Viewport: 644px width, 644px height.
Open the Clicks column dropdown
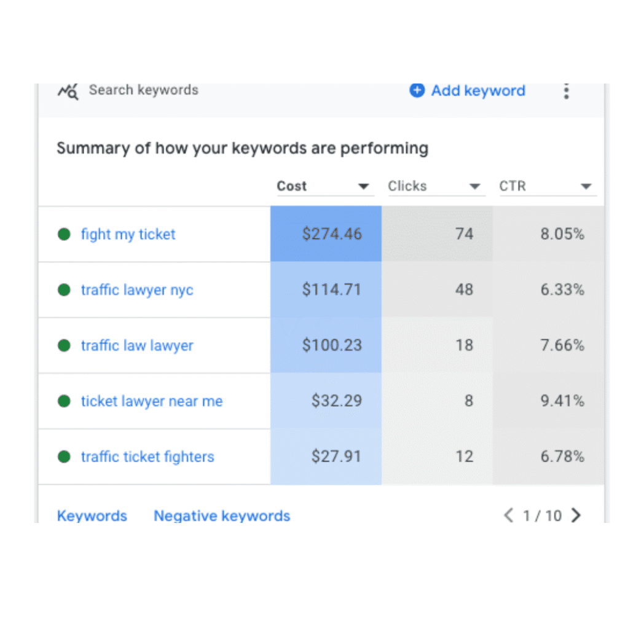coord(474,187)
